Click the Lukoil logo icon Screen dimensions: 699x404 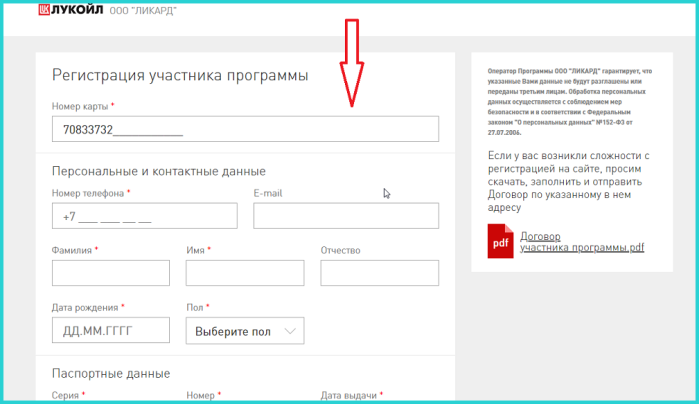[x=44, y=9]
